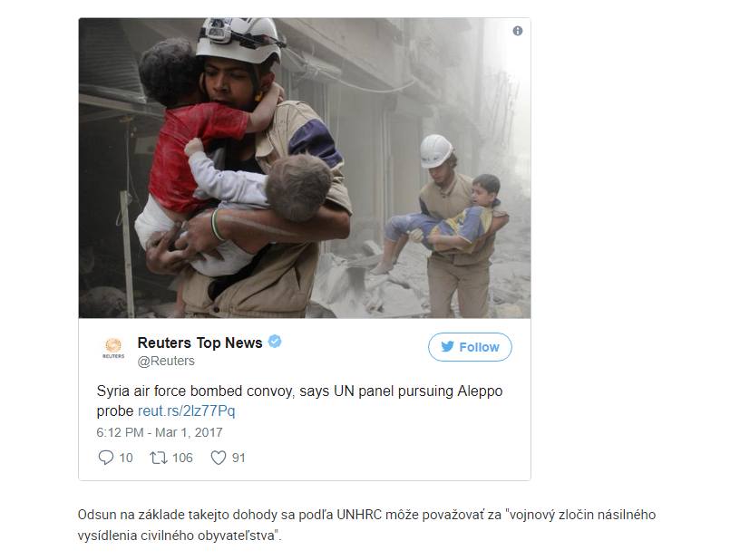Click the embedded rescue photo
730x560 pixels.
coord(305,168)
